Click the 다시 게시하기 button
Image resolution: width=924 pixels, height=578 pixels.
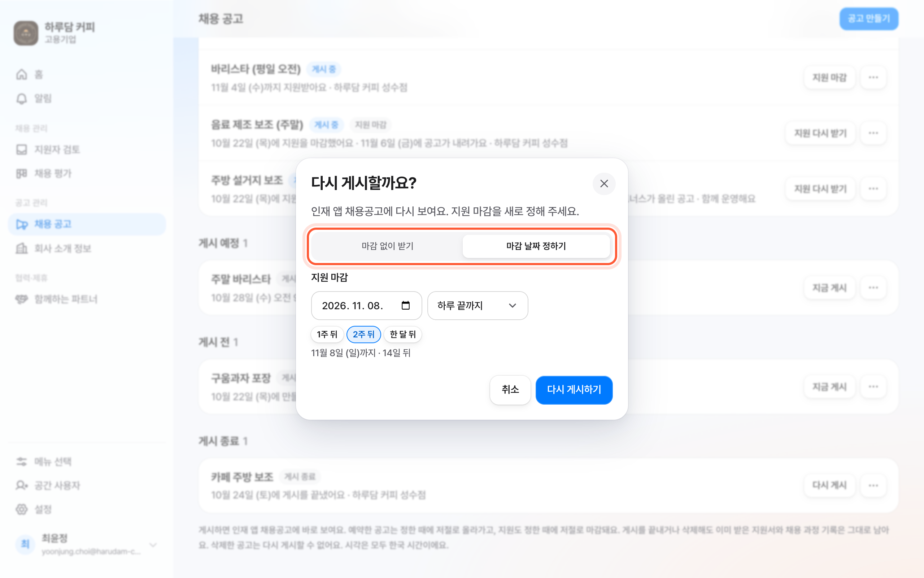(574, 389)
